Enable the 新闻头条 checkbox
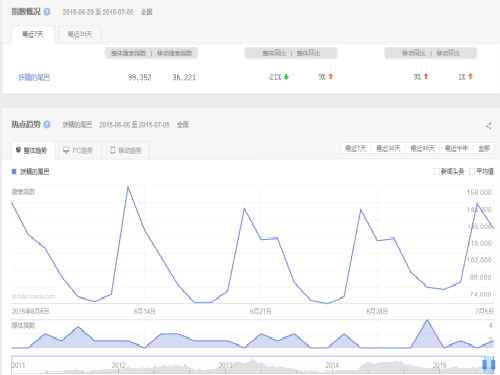 tap(436, 171)
